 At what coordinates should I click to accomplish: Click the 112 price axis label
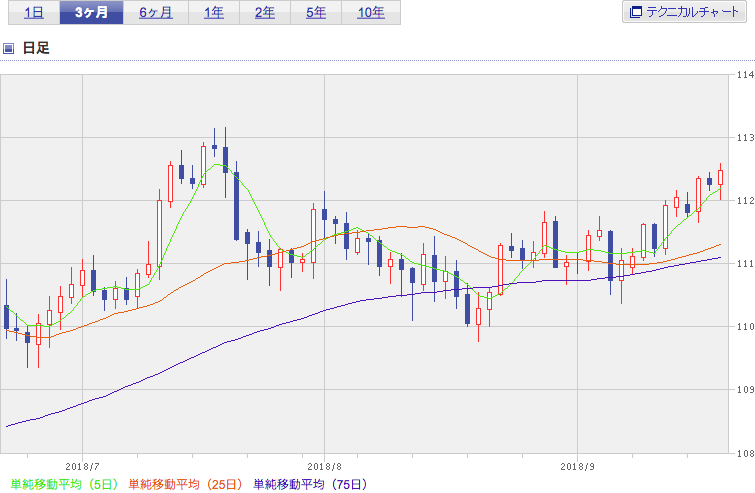tap(745, 201)
